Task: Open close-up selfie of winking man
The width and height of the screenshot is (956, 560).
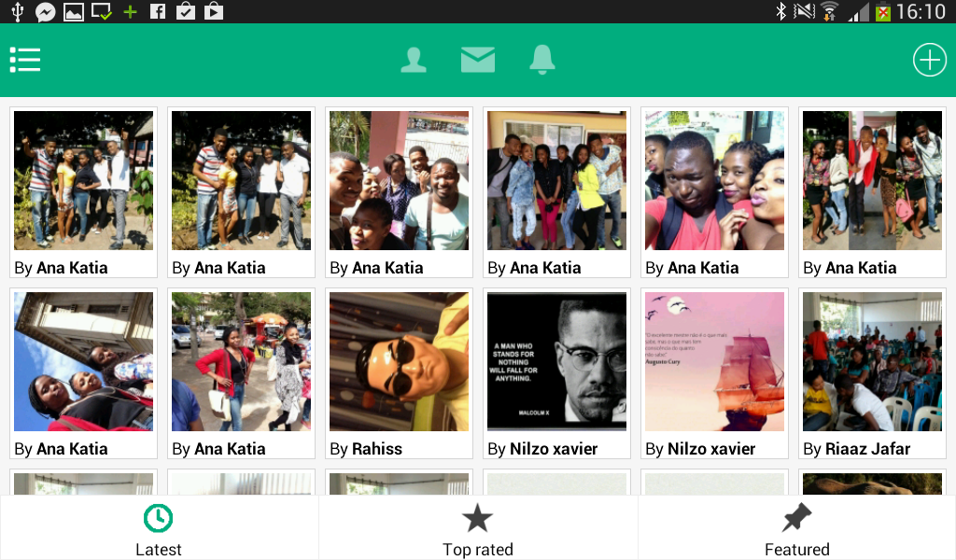Action: [714, 180]
